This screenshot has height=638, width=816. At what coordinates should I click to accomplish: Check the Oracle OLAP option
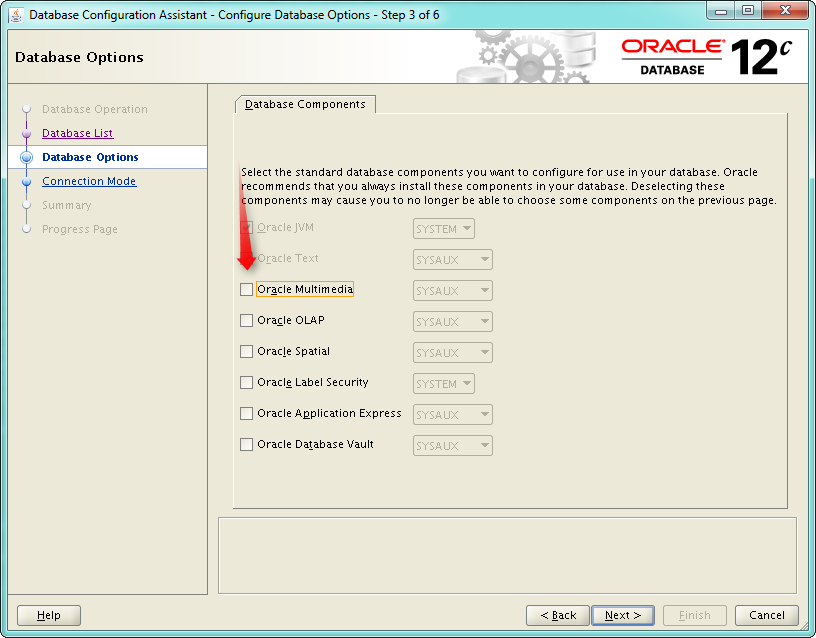[247, 321]
